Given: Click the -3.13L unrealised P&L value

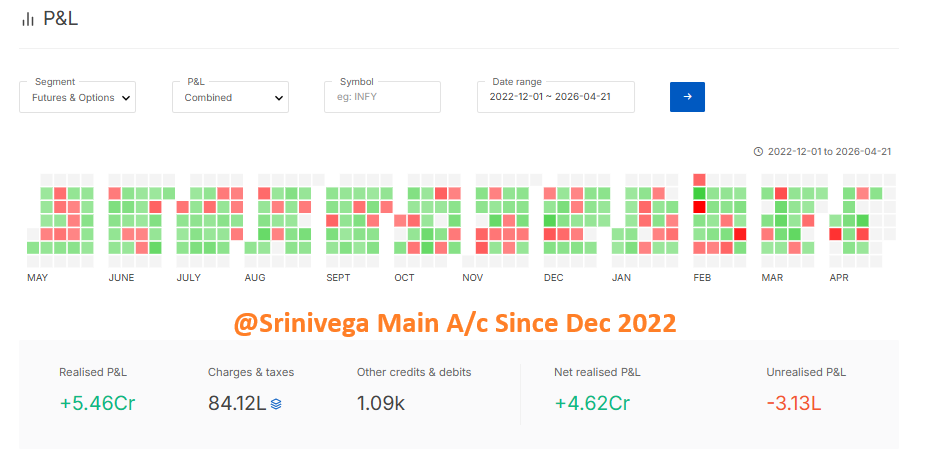Looking at the screenshot, I should pos(794,403).
